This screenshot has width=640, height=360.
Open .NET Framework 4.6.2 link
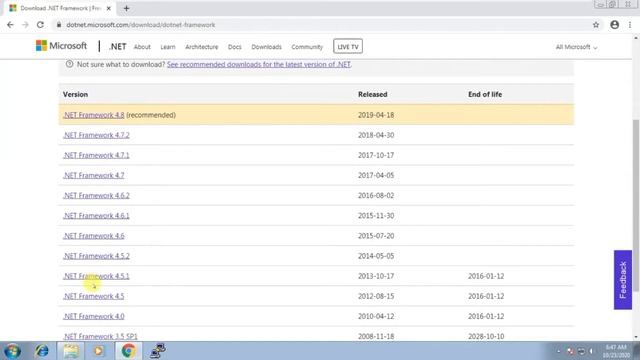tap(96, 196)
